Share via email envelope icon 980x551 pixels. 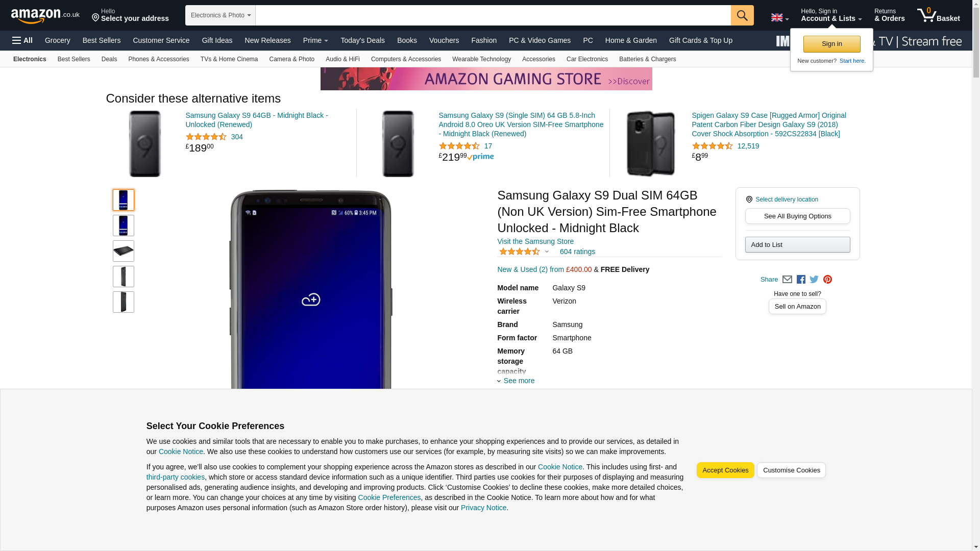click(x=787, y=280)
